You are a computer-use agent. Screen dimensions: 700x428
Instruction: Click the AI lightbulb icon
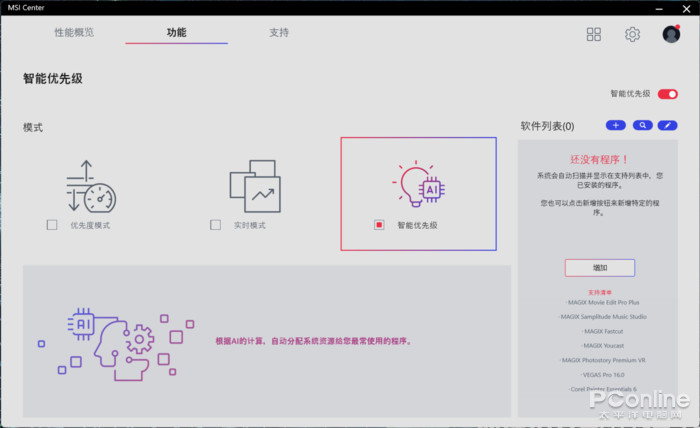point(417,184)
